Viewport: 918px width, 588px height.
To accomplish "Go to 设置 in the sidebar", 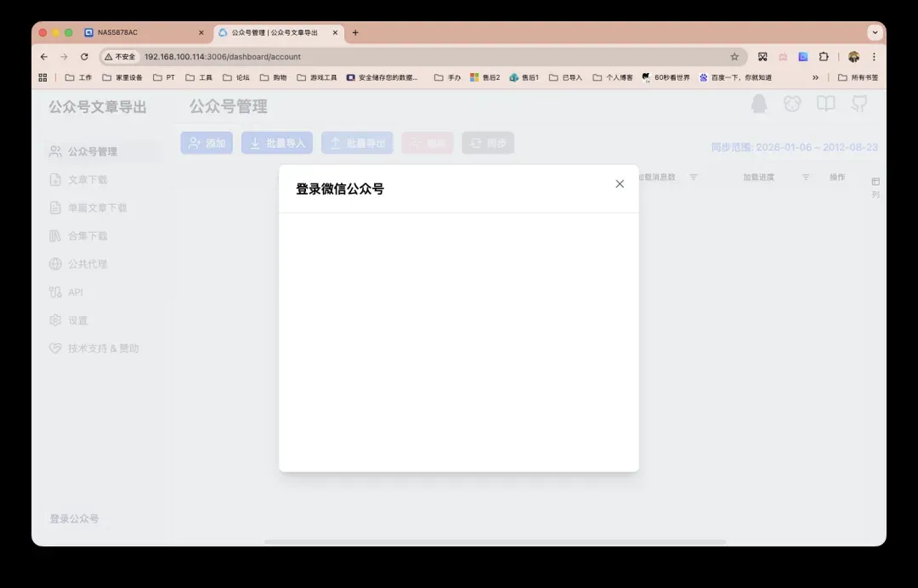I will [77, 320].
